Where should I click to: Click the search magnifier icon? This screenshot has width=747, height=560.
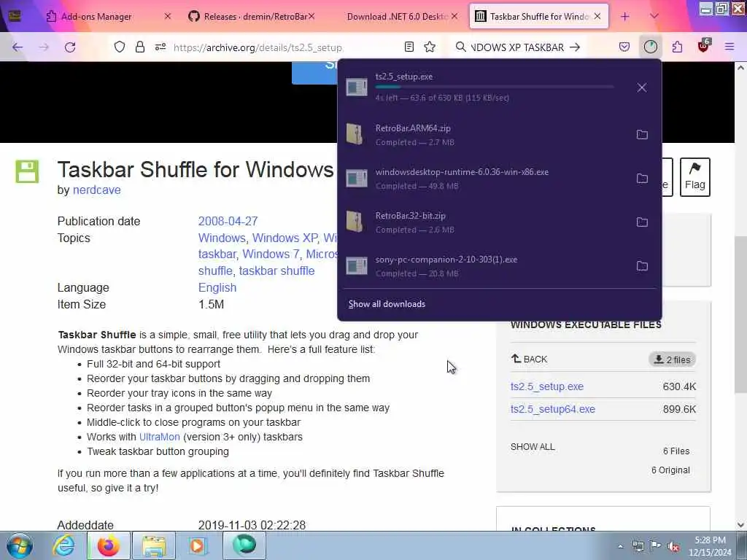tap(461, 47)
